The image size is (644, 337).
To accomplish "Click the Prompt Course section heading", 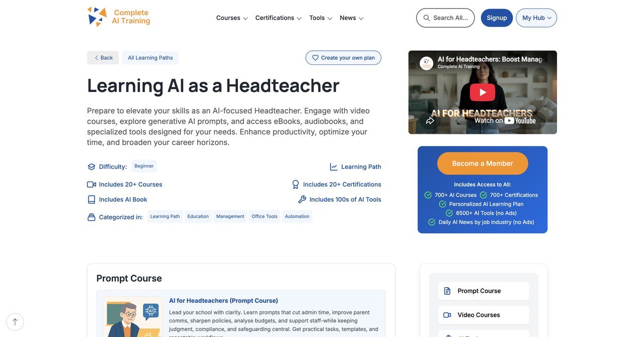I will click(x=129, y=279).
